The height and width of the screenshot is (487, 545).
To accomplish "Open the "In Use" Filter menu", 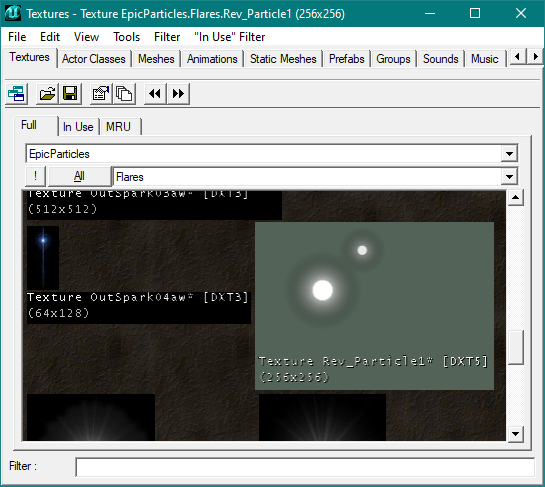I will click(x=230, y=37).
